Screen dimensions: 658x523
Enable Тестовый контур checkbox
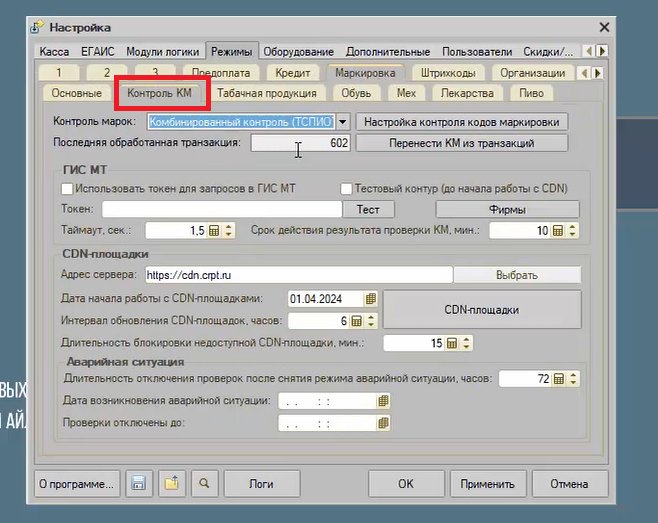click(x=346, y=189)
